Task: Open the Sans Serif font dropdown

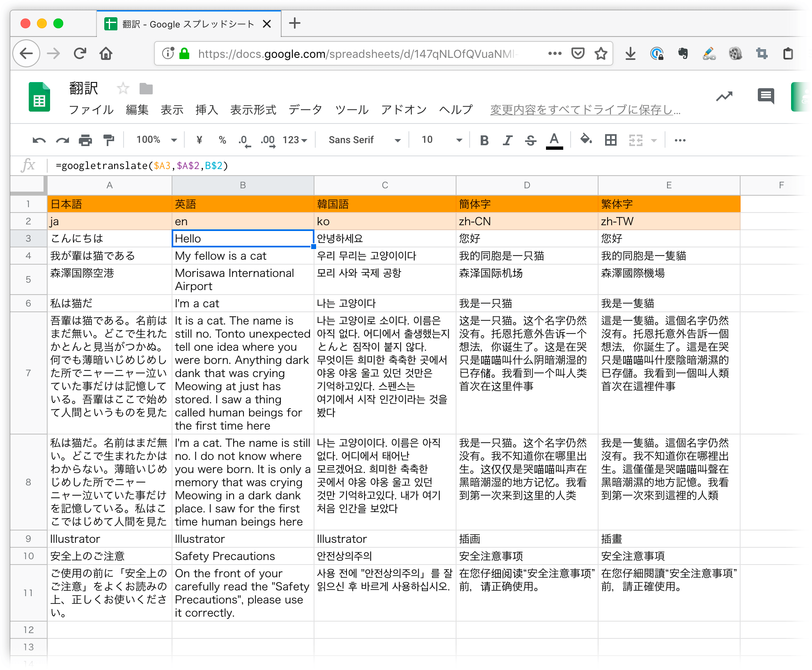Action: coord(364,140)
